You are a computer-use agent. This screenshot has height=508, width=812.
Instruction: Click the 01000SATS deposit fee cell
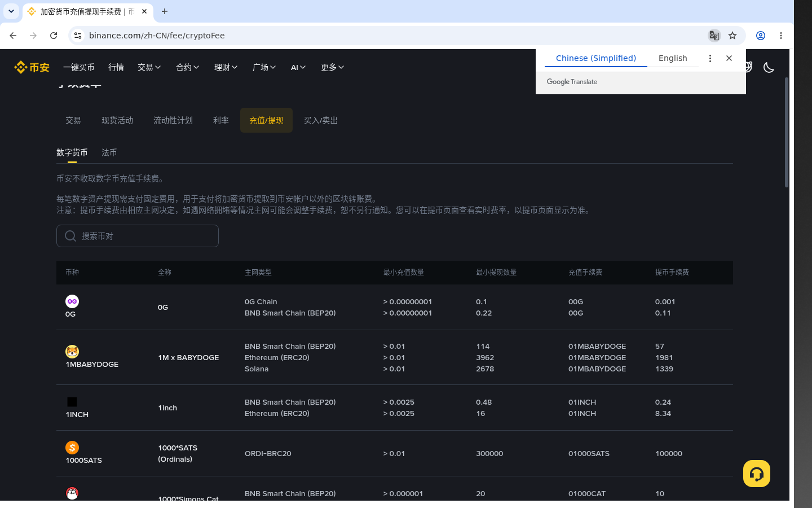tap(589, 453)
